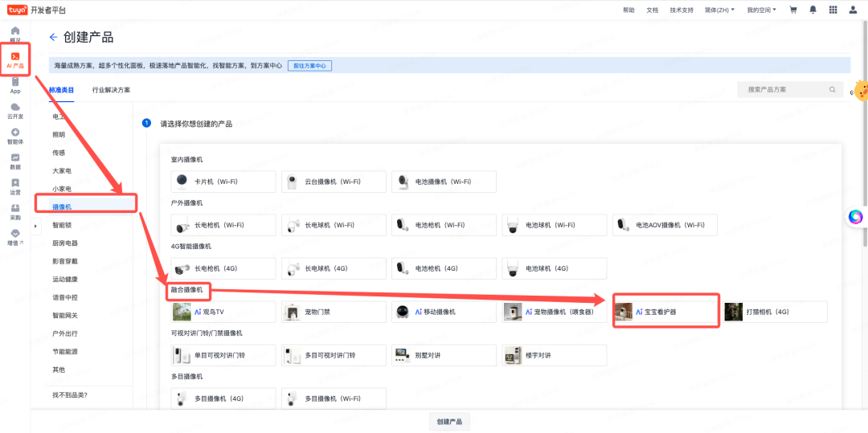The image size is (868, 433).
Task: Expand the 我的空间 dropdown
Action: click(x=761, y=10)
